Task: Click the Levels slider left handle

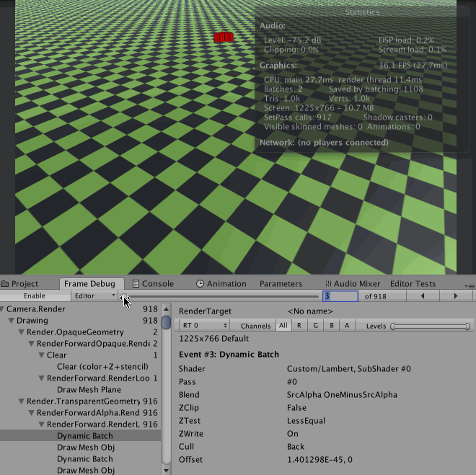Action: pos(392,327)
